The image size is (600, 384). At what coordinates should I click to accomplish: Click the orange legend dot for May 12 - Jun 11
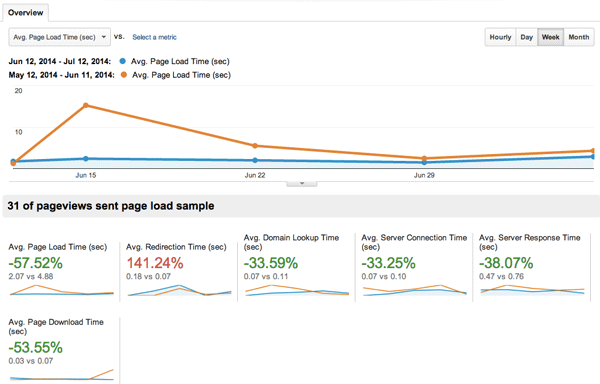point(124,75)
